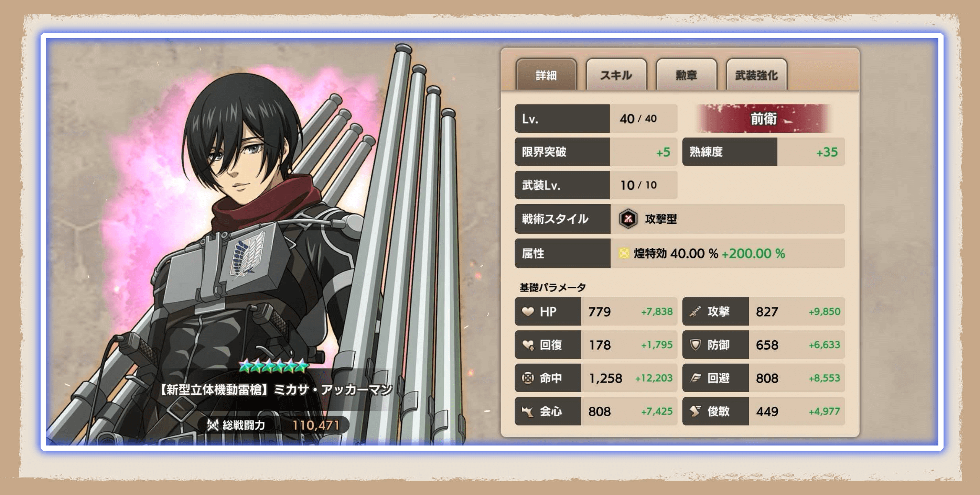Click the yellow 煌特効 attribute icon
The image size is (980, 495).
(x=624, y=253)
